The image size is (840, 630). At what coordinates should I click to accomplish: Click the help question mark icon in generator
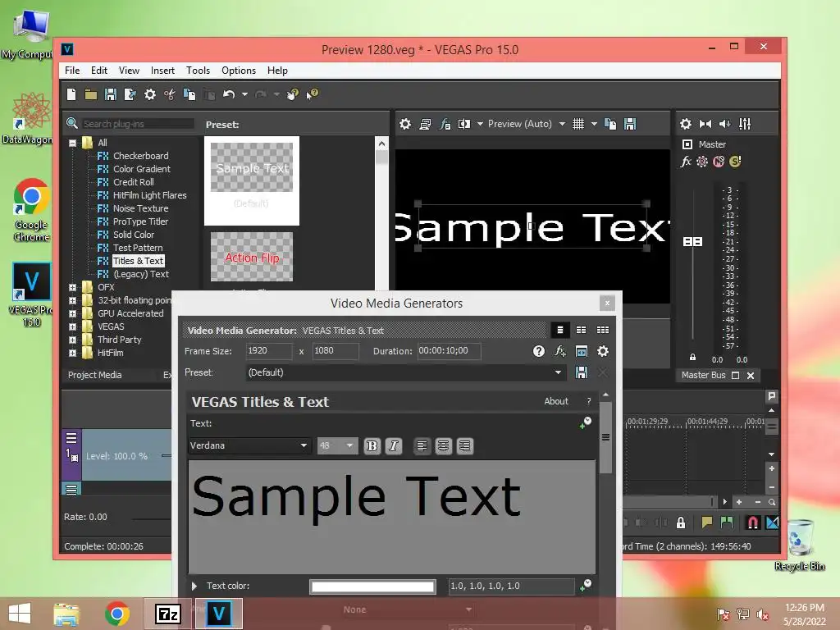click(539, 351)
